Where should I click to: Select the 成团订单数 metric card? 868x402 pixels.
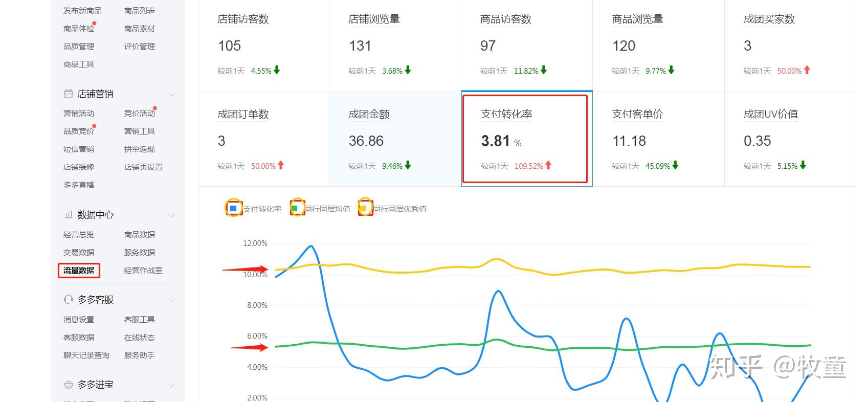[264, 139]
